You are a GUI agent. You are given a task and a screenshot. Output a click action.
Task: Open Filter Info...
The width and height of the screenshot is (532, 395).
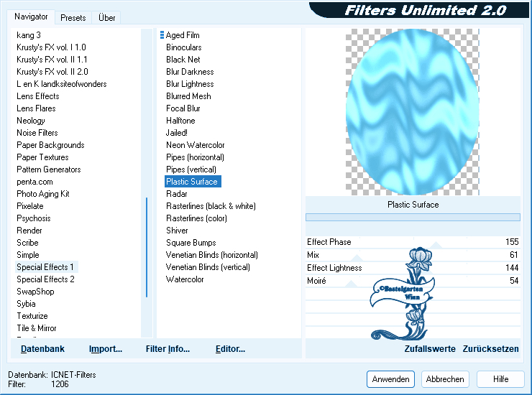[168, 349]
